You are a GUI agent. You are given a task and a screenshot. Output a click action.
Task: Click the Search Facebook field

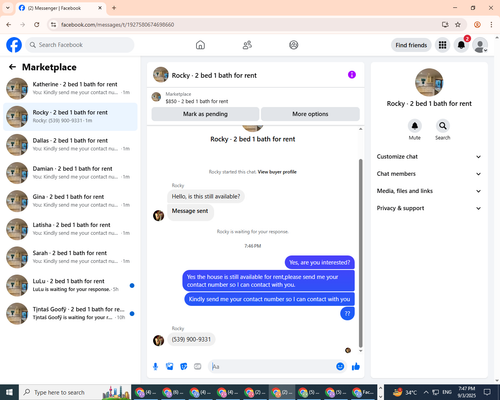pyautogui.click(x=80, y=45)
